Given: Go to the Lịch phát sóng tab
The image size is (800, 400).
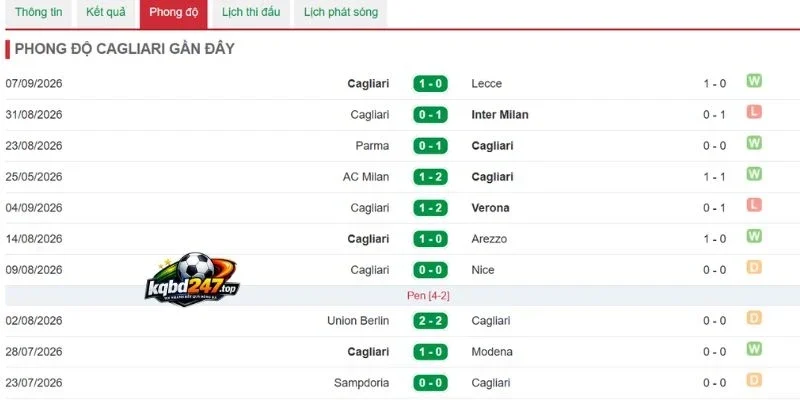Looking at the screenshot, I should tap(341, 13).
